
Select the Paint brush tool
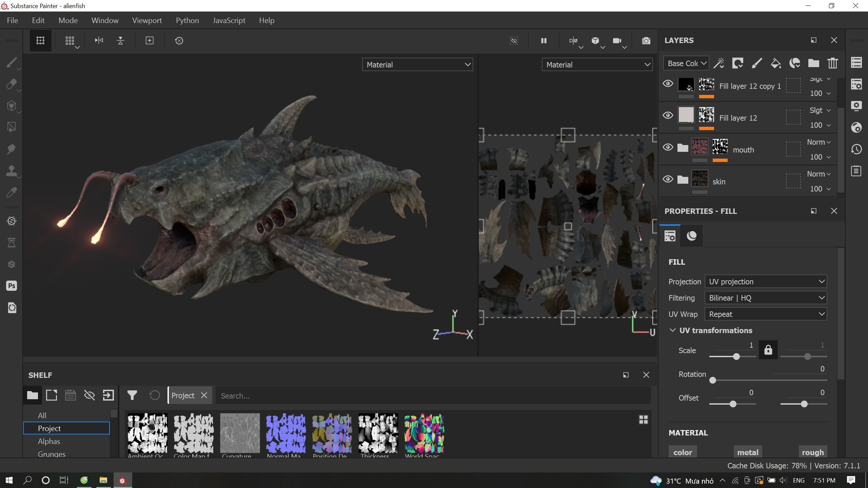click(x=12, y=63)
